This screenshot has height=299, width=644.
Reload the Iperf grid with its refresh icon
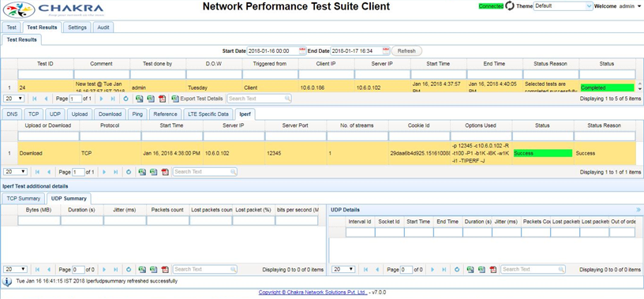click(x=128, y=172)
